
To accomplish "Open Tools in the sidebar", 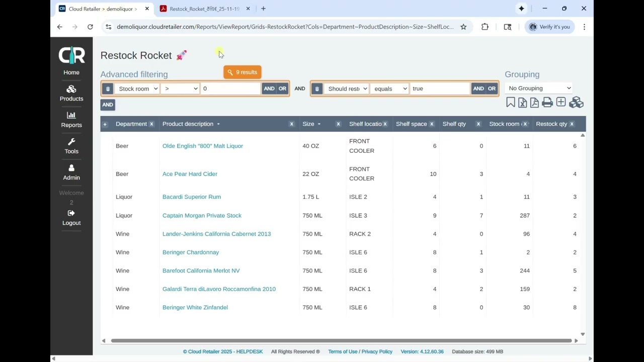I will click(x=71, y=146).
